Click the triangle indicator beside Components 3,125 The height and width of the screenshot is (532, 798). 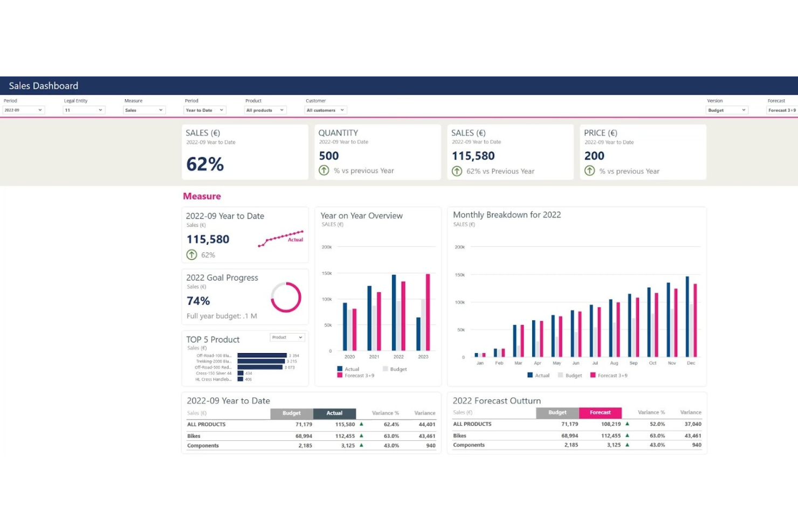[360, 445]
